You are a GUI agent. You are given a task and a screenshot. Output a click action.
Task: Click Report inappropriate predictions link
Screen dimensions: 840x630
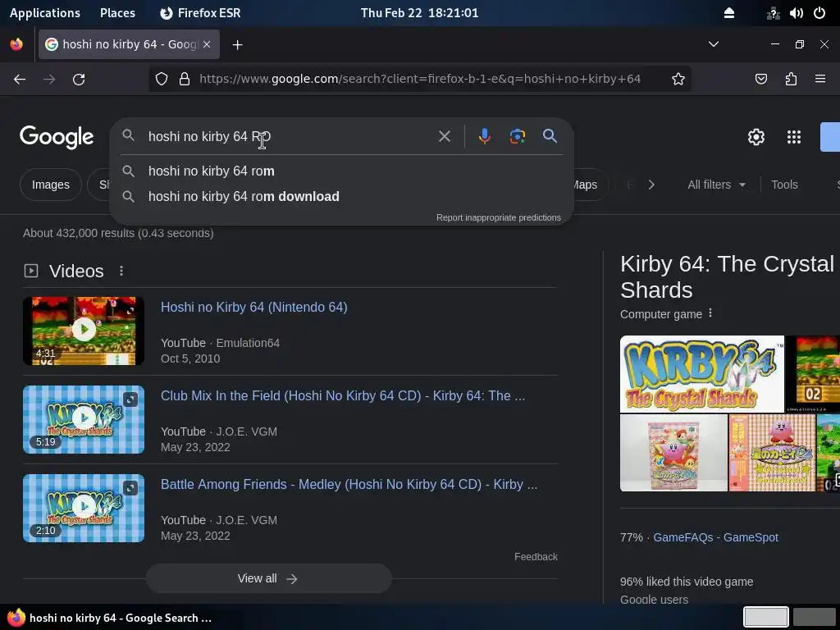(498, 217)
